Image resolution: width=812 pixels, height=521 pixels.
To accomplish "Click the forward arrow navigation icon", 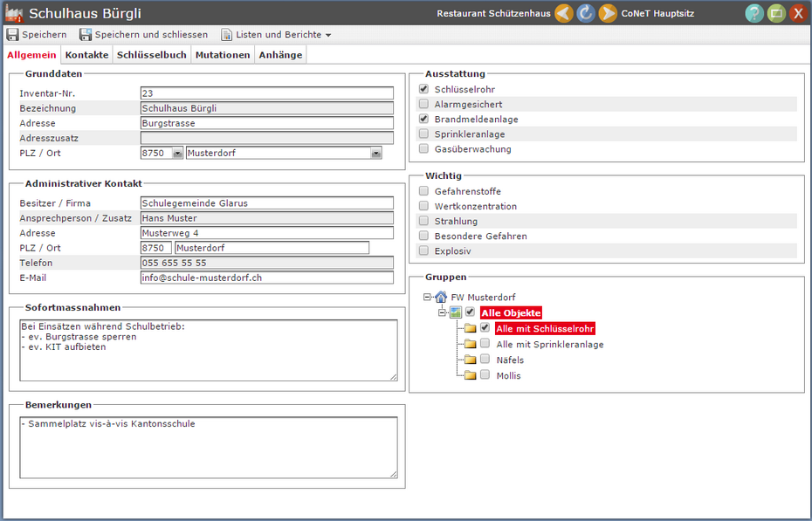I will [x=608, y=13].
